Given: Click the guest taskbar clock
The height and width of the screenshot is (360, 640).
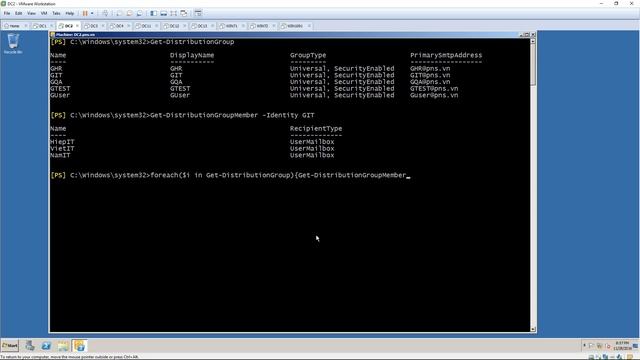Looking at the screenshot, I should pyautogui.click(x=622, y=346).
